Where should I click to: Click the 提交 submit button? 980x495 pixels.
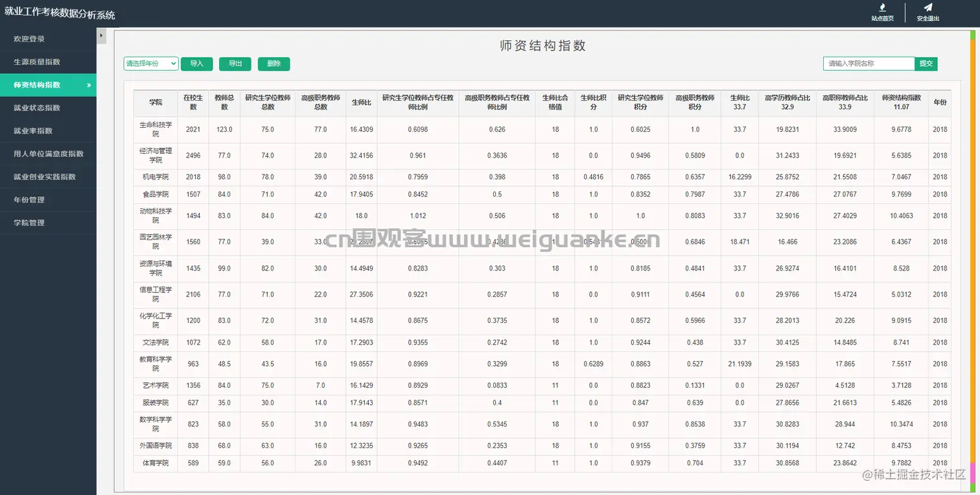tap(926, 64)
